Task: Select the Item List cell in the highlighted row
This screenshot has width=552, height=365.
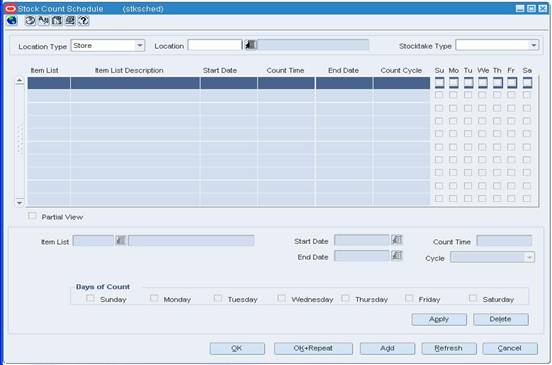Action: pyautogui.click(x=49, y=83)
